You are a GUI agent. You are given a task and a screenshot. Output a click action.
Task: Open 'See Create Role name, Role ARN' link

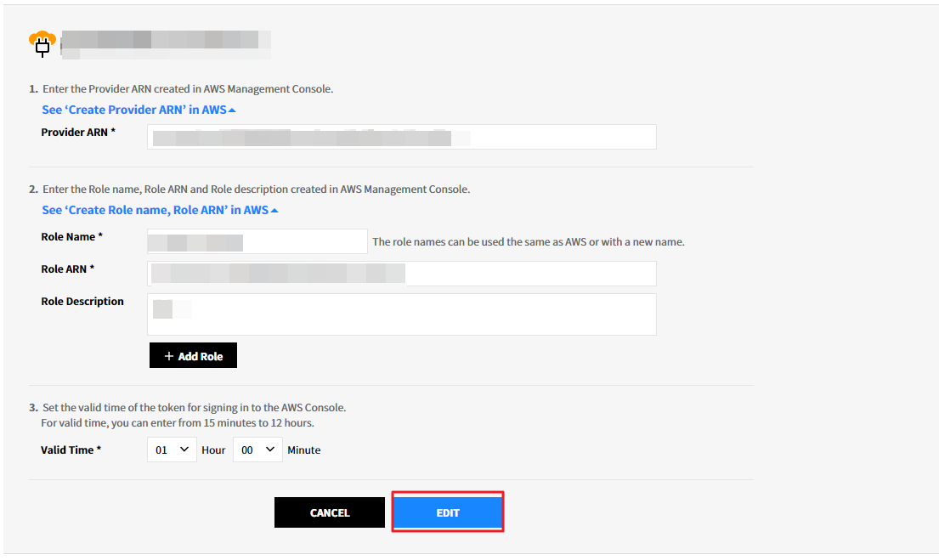point(155,210)
